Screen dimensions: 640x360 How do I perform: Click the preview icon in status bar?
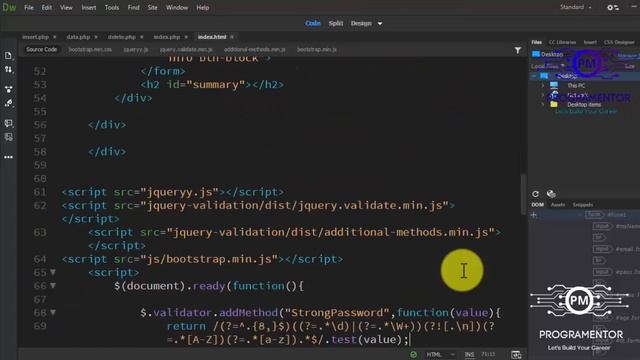click(x=516, y=354)
